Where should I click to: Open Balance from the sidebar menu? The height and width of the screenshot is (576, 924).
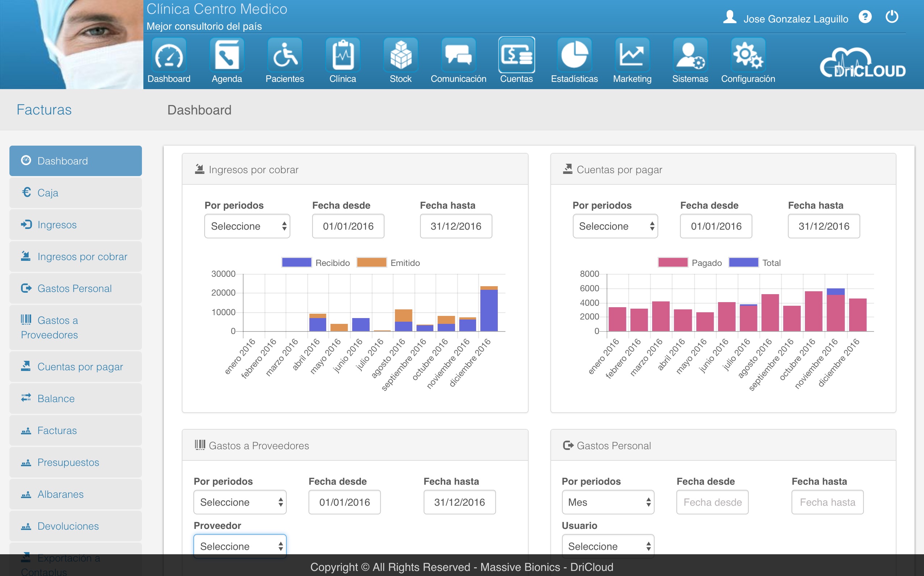pyautogui.click(x=75, y=398)
